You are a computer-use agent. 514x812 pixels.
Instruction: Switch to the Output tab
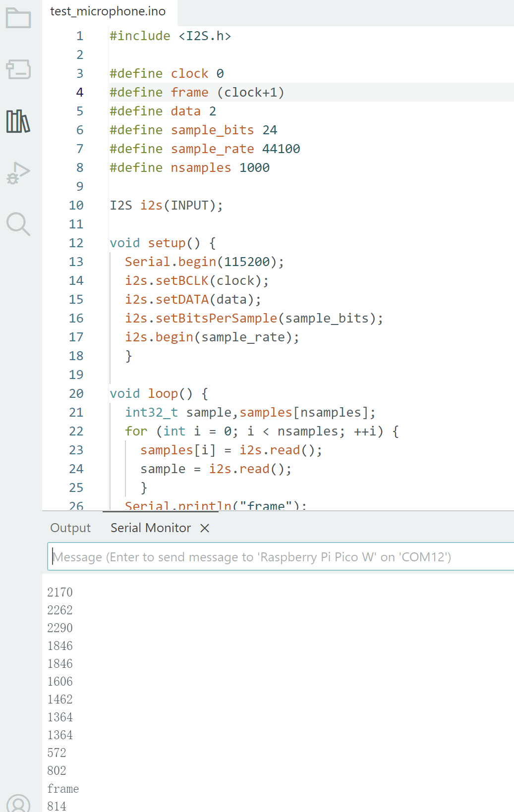pyautogui.click(x=70, y=528)
